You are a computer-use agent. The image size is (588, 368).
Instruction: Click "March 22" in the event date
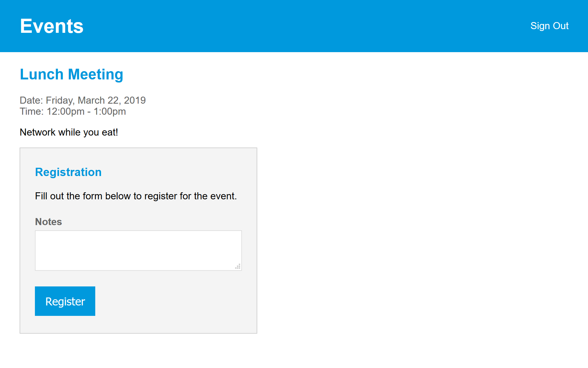[98, 100]
